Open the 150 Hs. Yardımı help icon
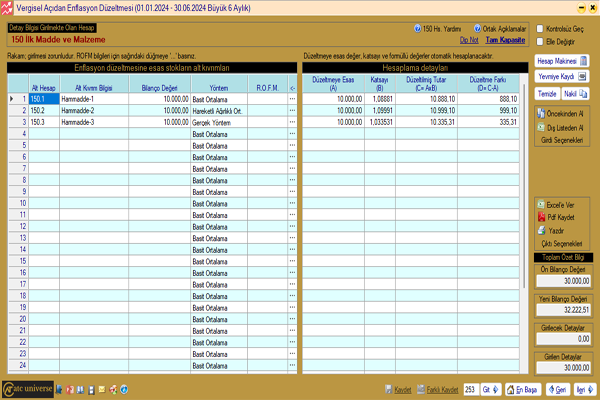The width and height of the screenshot is (600, 400). (x=417, y=28)
